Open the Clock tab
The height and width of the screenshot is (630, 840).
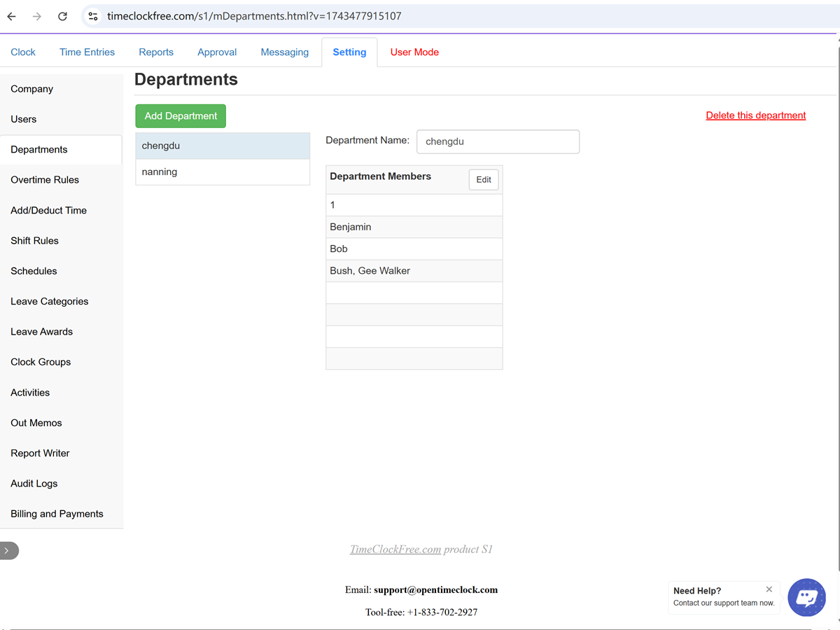point(23,52)
